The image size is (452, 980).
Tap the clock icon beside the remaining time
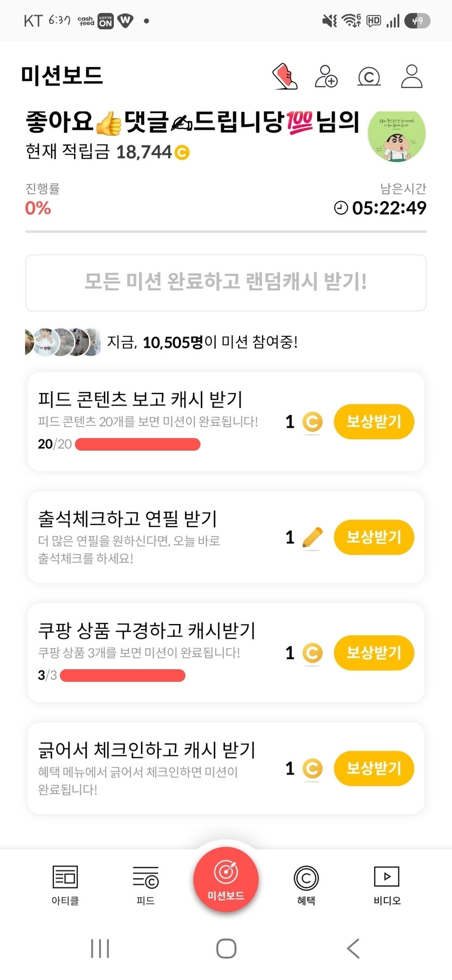point(341,208)
